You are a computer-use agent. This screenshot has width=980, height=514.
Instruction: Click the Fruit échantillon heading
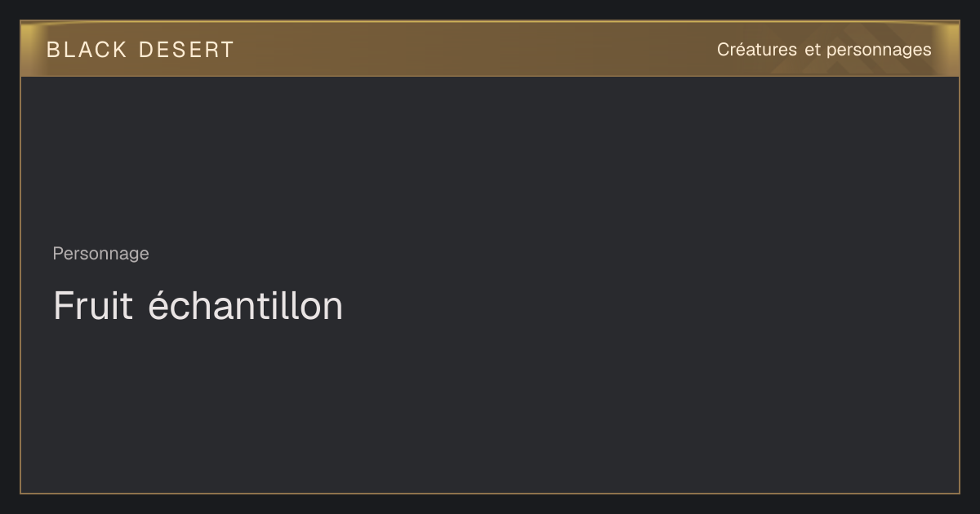(x=198, y=305)
